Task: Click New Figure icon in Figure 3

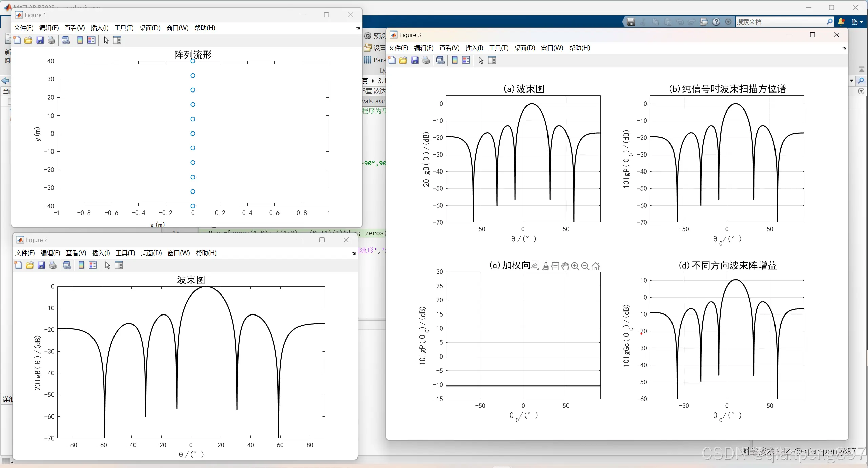Action: pos(392,60)
